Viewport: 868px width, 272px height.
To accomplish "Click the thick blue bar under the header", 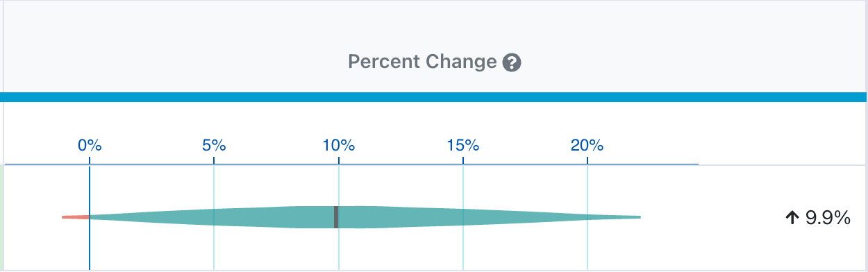I will pos(434,97).
